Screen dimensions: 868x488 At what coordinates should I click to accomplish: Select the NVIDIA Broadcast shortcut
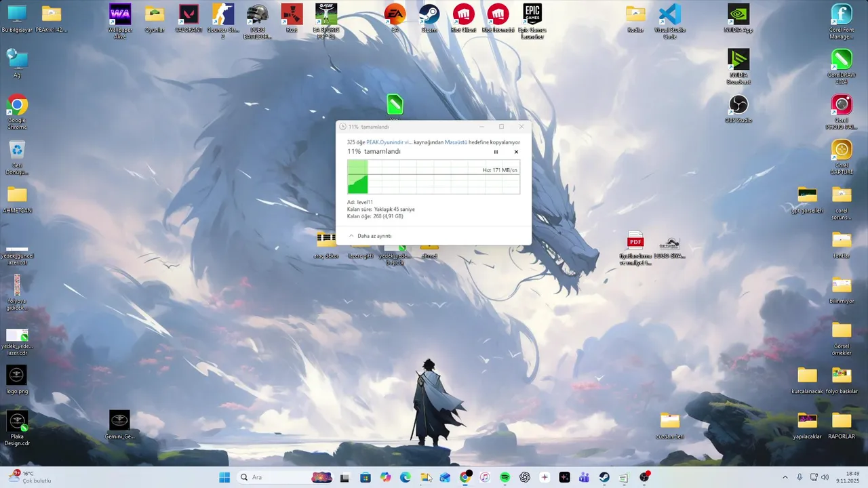[x=738, y=66]
